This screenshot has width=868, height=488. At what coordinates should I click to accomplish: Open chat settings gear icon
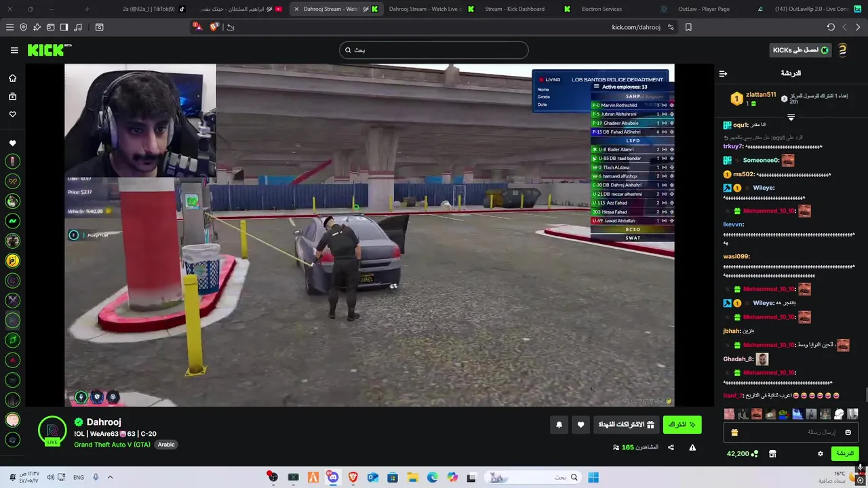click(820, 453)
